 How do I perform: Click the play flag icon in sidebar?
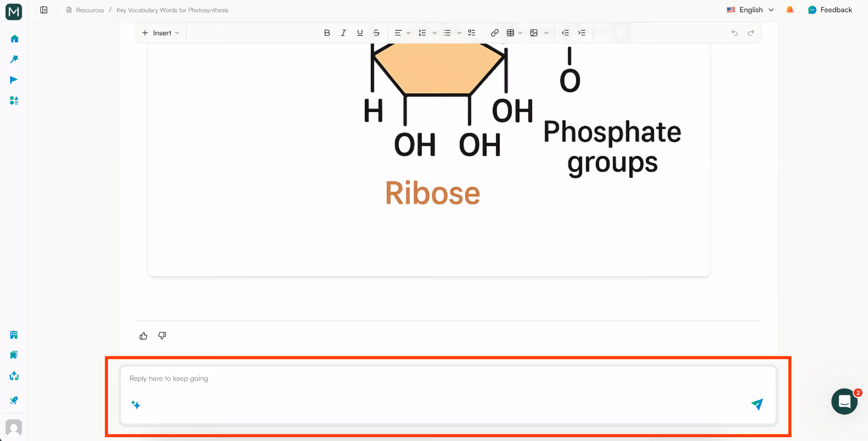click(x=14, y=80)
